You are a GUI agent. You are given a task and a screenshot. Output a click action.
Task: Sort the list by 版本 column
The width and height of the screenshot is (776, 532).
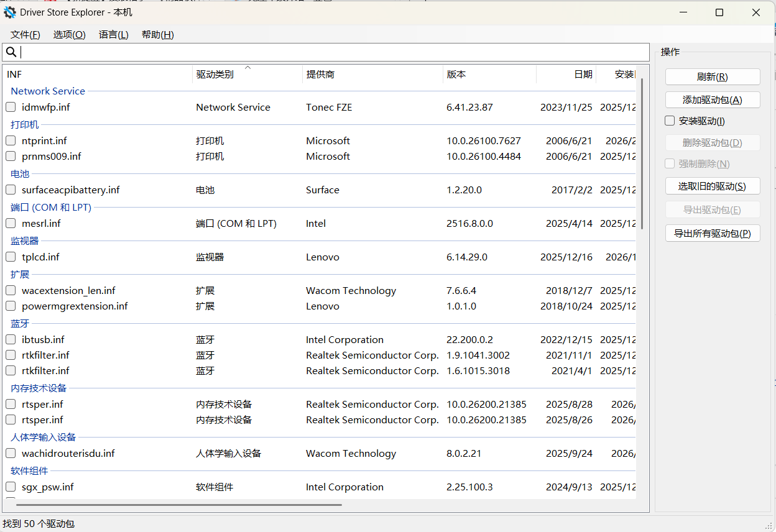point(456,75)
